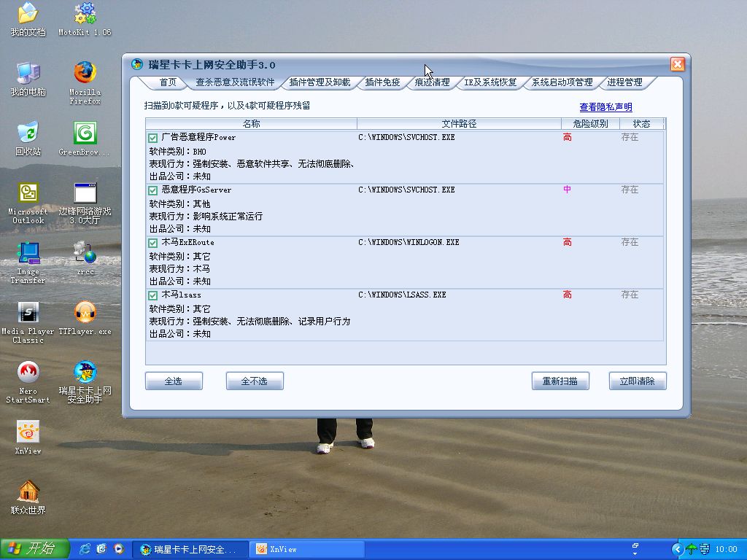Click the Rising umbrella tray icon
Screen dimensions: 747x560
tap(692, 549)
